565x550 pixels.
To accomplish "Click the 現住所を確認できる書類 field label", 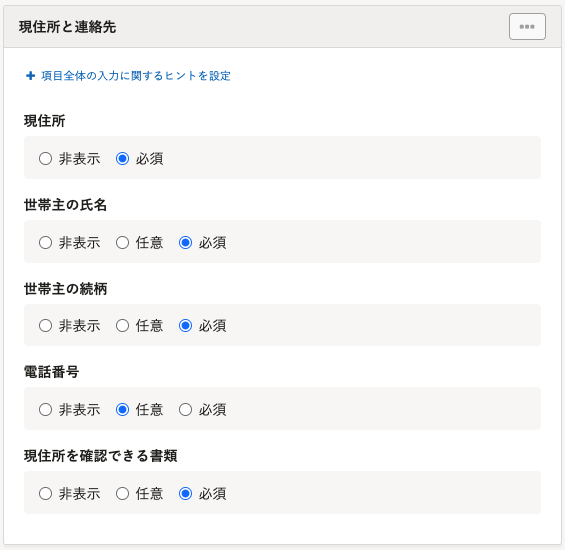I will [x=101, y=456].
